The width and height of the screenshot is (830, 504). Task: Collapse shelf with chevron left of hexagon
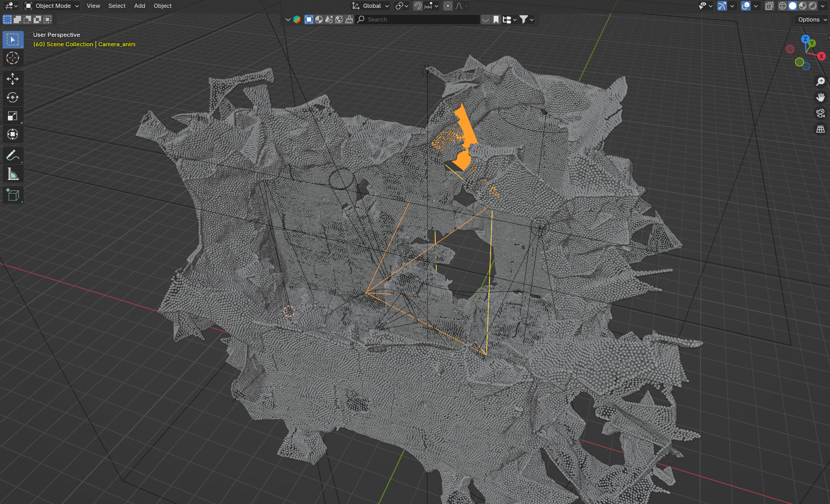pos(288,19)
